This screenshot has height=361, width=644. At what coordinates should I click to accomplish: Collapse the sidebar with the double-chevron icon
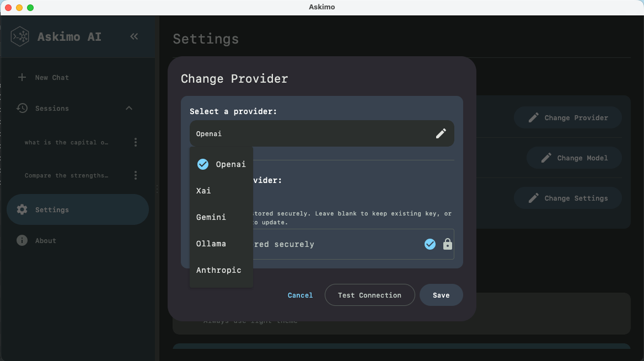(x=134, y=36)
